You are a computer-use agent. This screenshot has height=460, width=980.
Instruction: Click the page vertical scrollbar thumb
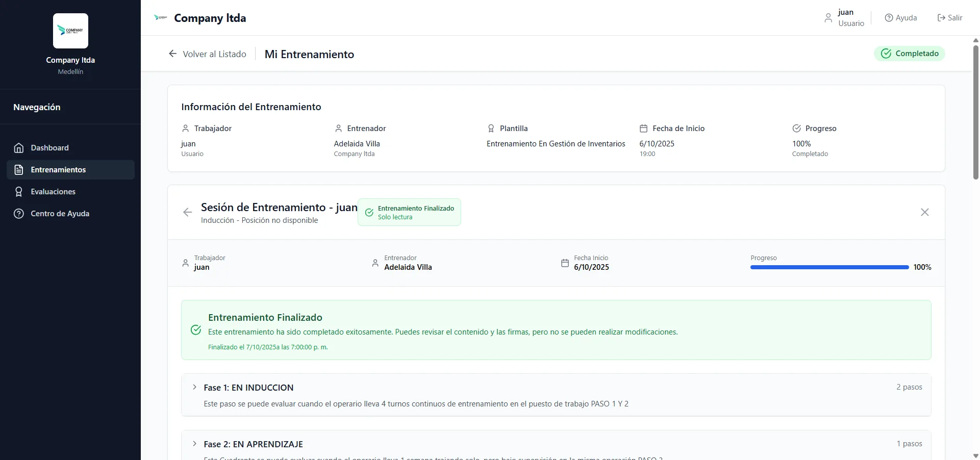tap(975, 112)
